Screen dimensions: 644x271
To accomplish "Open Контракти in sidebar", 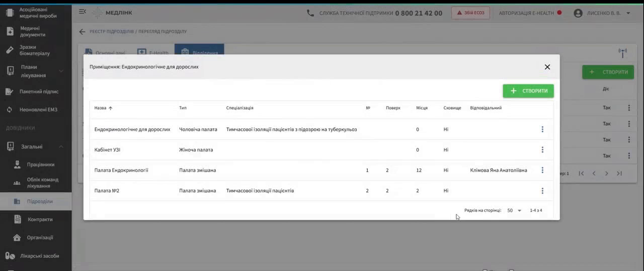I will click(x=36, y=219).
